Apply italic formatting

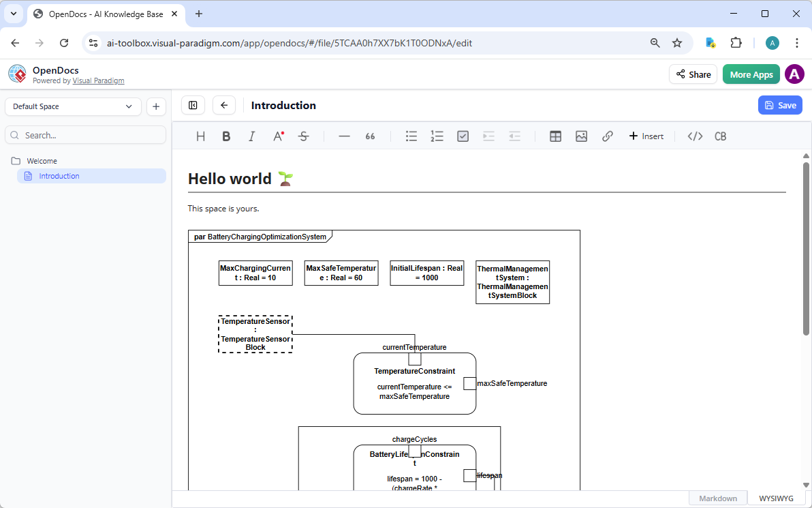click(251, 136)
